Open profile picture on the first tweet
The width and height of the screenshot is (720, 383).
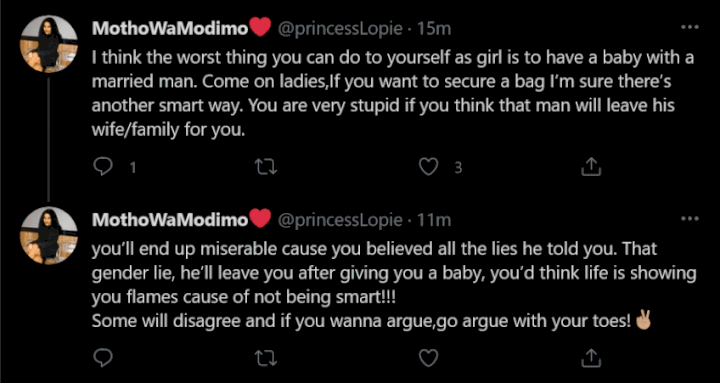pyautogui.click(x=49, y=44)
